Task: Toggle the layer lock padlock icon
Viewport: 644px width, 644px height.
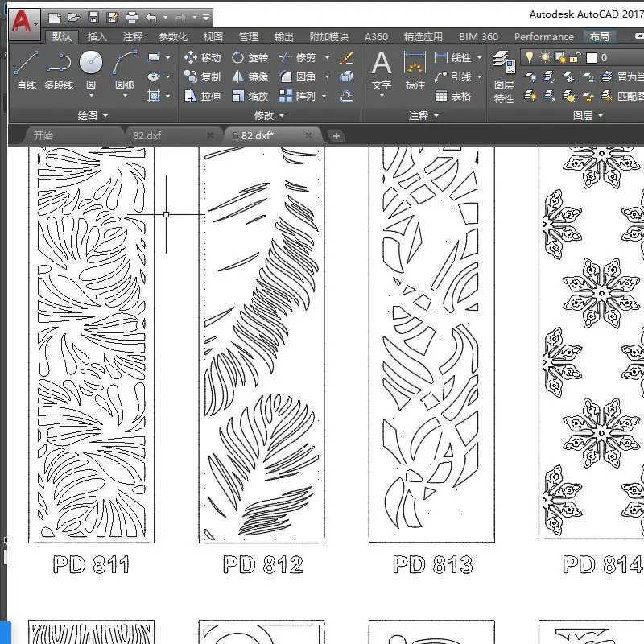Action: (576, 57)
